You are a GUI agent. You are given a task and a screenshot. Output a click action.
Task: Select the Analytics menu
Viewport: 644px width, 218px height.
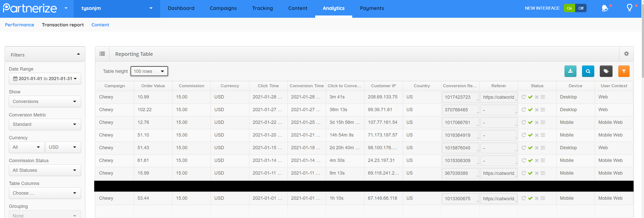pyautogui.click(x=334, y=8)
